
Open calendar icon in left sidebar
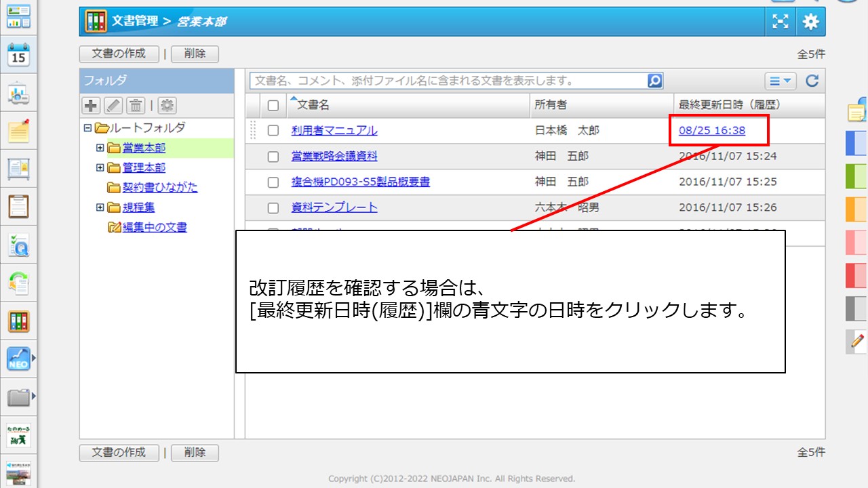pos(18,56)
